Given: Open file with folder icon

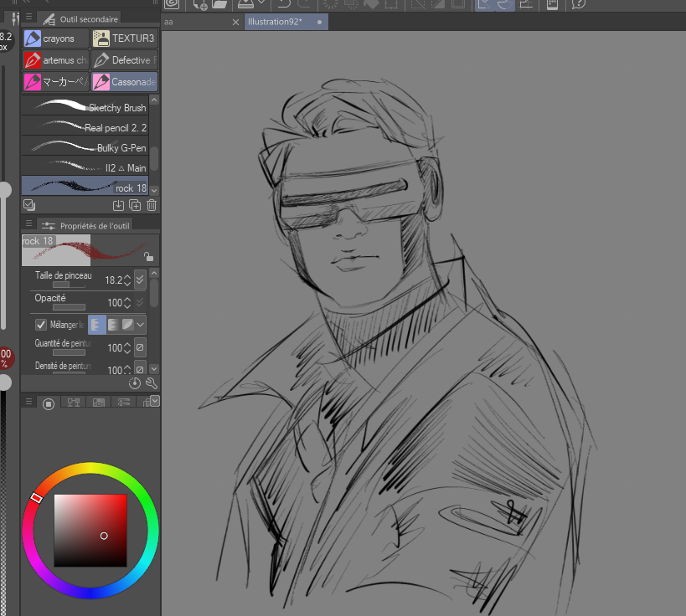Looking at the screenshot, I should point(219,4).
